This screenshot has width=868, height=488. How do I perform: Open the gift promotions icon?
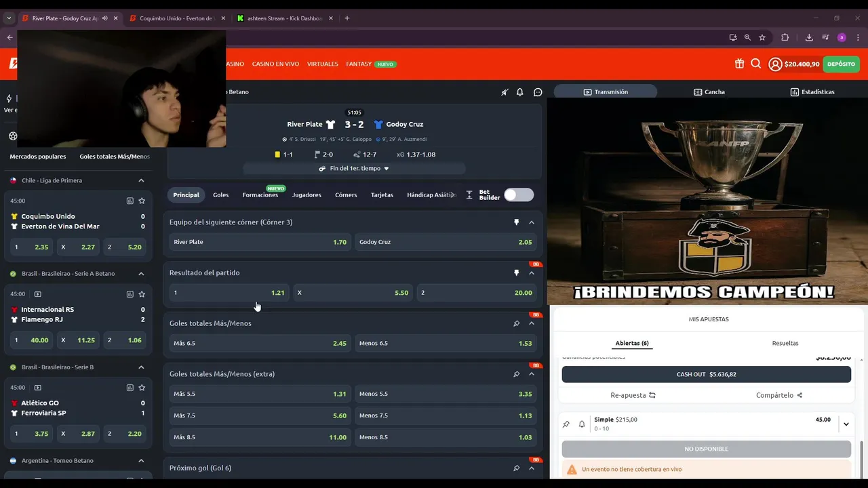pyautogui.click(x=739, y=64)
